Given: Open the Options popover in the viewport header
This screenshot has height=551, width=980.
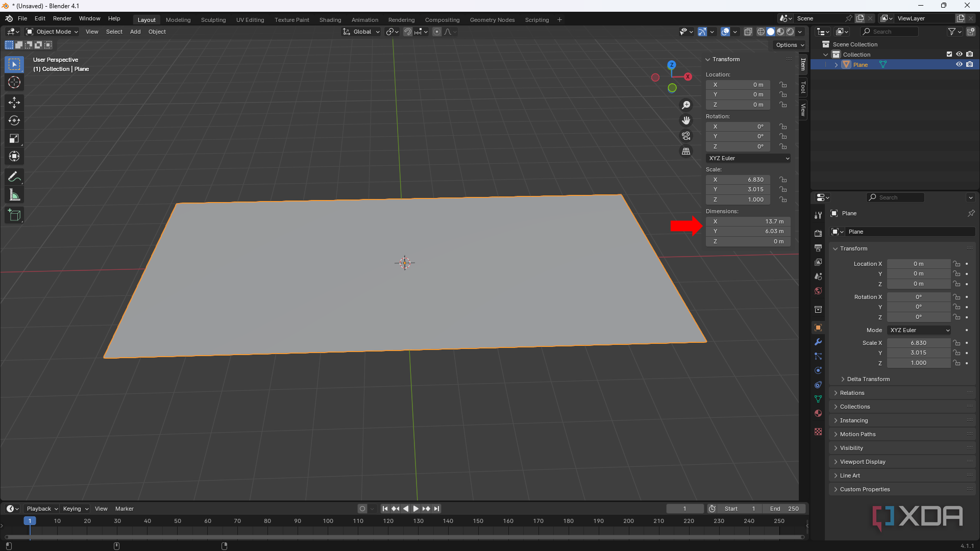Looking at the screenshot, I should (x=789, y=44).
